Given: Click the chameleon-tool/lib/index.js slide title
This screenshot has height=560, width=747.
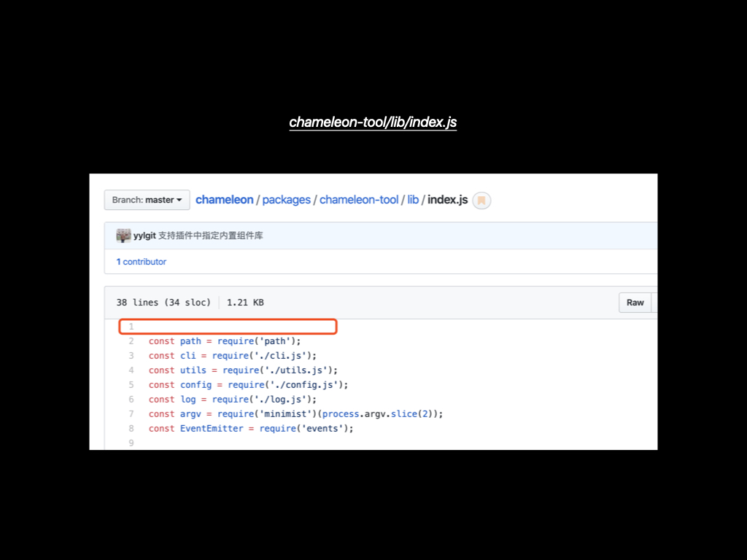Looking at the screenshot, I should (373, 122).
